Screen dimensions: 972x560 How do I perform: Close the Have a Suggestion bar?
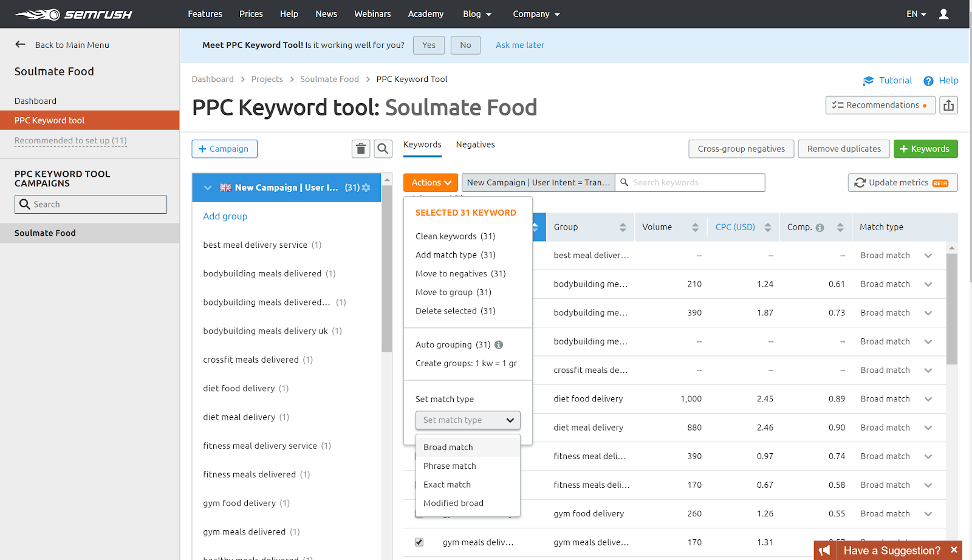(954, 550)
